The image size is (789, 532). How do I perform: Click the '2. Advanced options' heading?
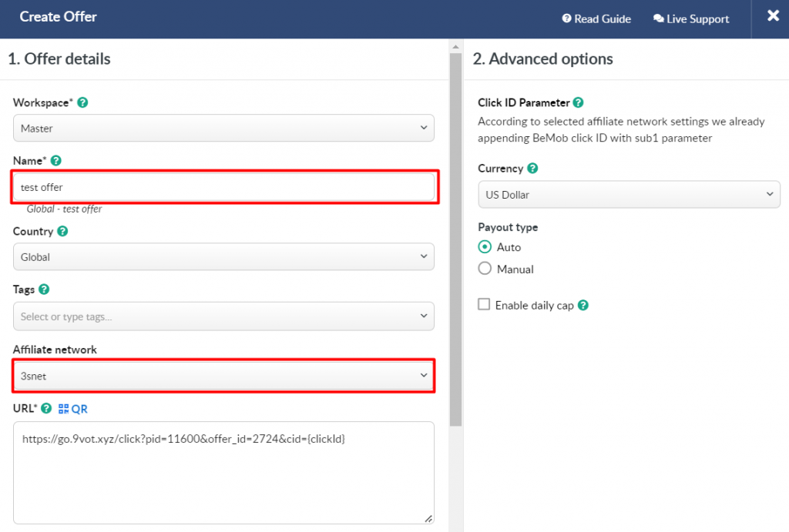[x=542, y=59]
